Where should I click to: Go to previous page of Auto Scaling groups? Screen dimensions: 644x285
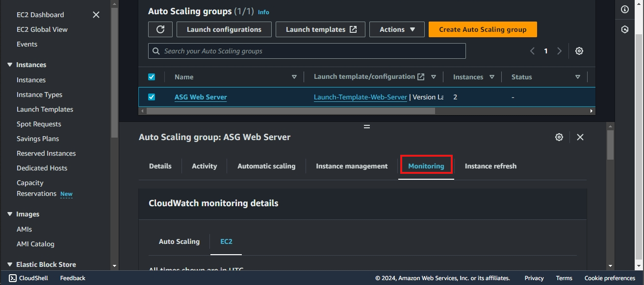532,51
